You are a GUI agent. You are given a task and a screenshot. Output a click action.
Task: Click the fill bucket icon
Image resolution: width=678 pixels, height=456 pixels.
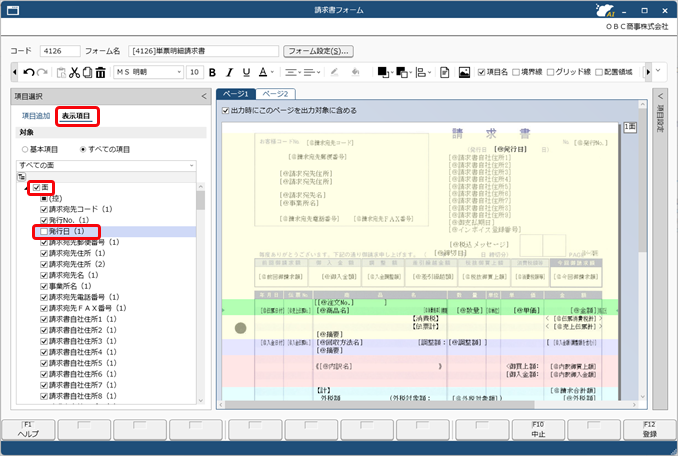[355, 72]
